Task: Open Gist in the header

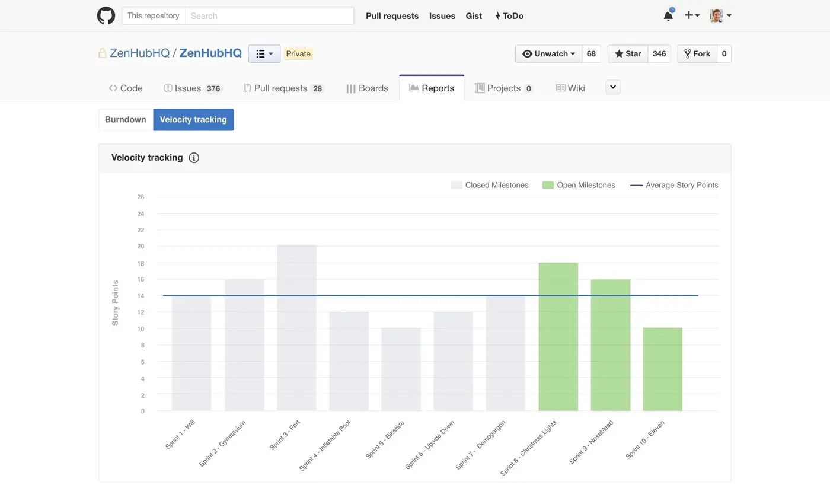Action: coord(474,16)
